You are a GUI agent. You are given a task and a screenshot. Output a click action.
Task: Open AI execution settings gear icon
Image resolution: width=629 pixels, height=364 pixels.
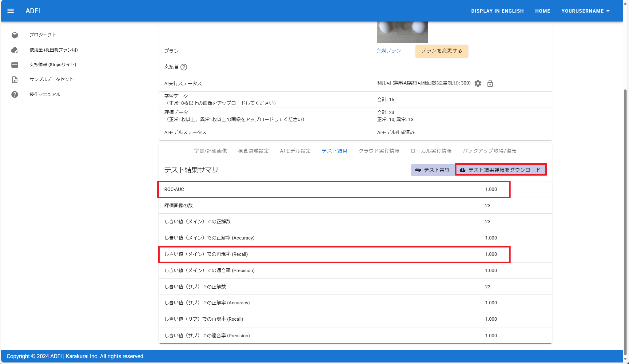[x=478, y=83]
